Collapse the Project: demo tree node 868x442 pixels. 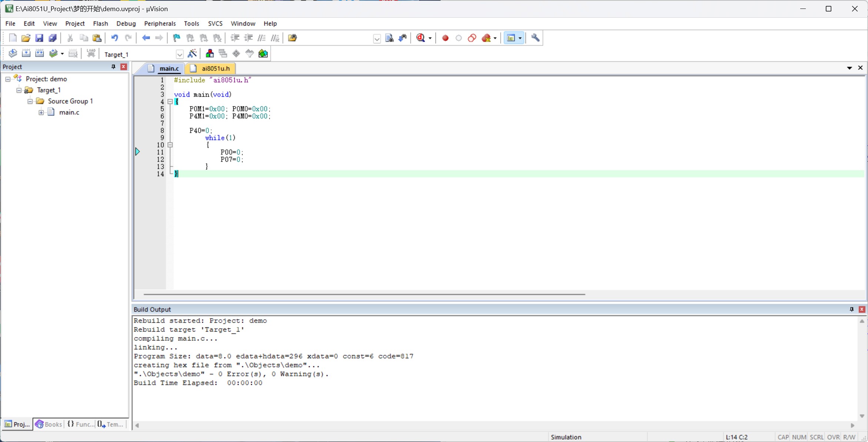(x=8, y=79)
